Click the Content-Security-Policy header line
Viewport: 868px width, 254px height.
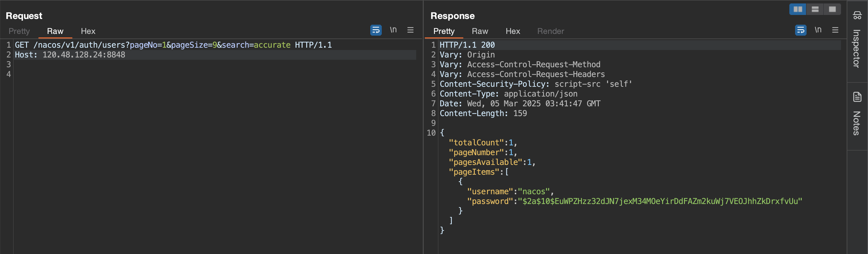tap(536, 84)
